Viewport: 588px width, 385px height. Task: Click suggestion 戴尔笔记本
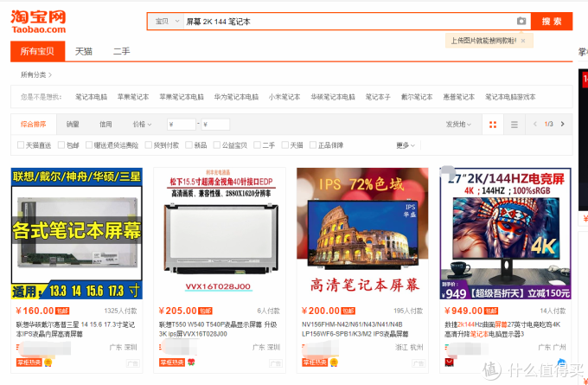point(417,97)
